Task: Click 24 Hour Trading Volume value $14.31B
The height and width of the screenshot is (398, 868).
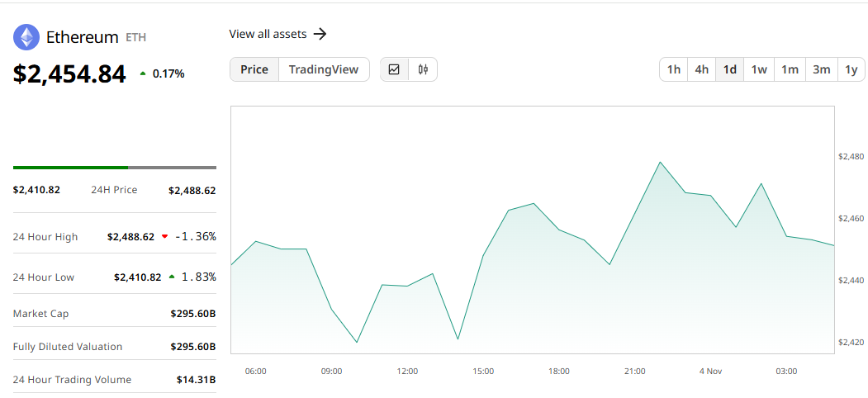Action: [196, 380]
